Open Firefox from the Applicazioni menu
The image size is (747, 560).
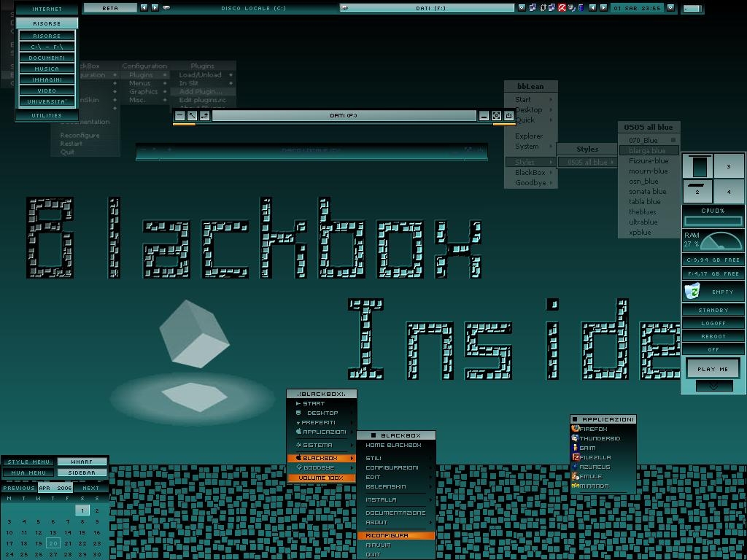coord(603,429)
